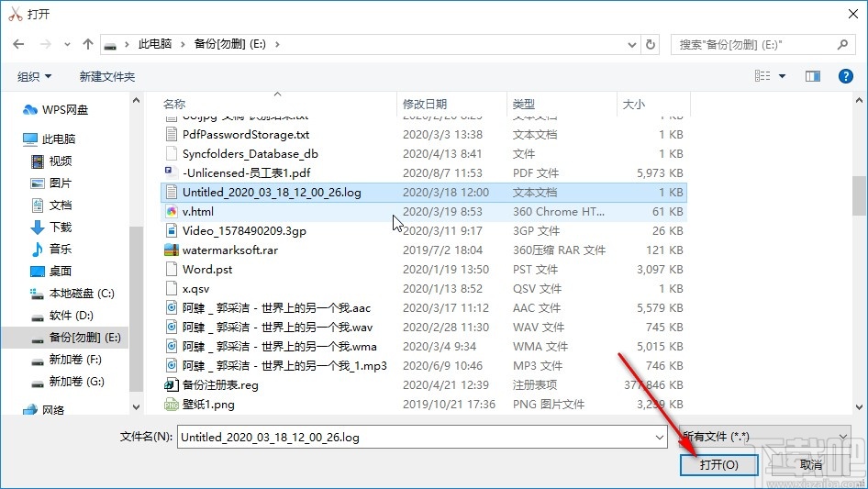Change view layout icon
The height and width of the screenshot is (489, 868).
click(x=762, y=76)
